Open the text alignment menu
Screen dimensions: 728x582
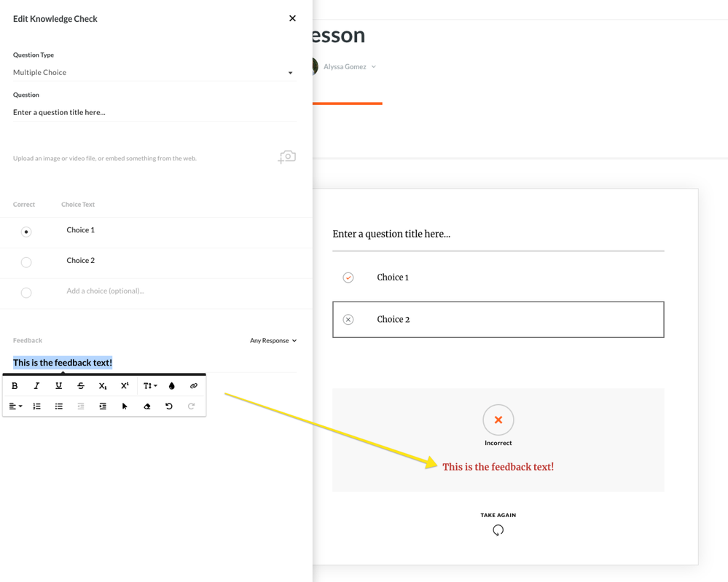[x=15, y=406]
